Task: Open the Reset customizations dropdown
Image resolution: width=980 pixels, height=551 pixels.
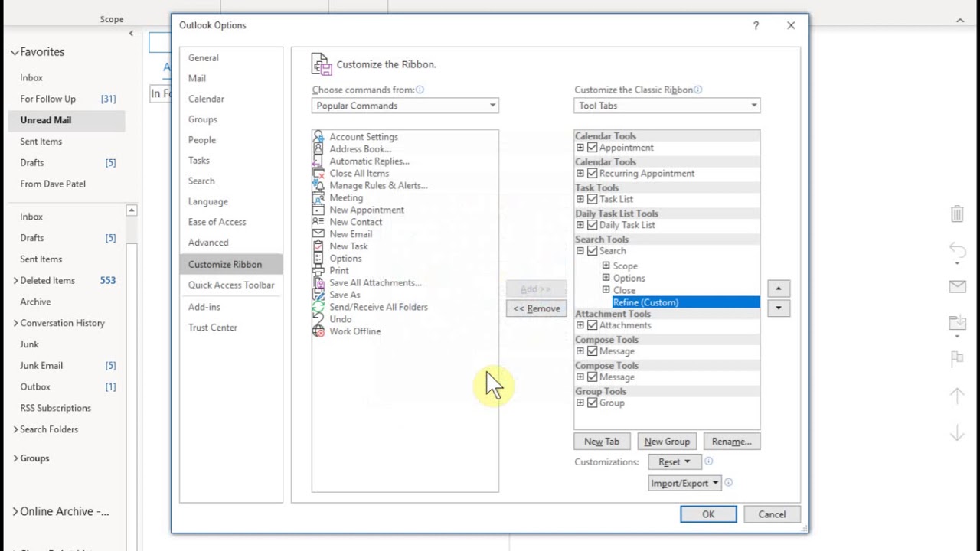Action: (674, 461)
